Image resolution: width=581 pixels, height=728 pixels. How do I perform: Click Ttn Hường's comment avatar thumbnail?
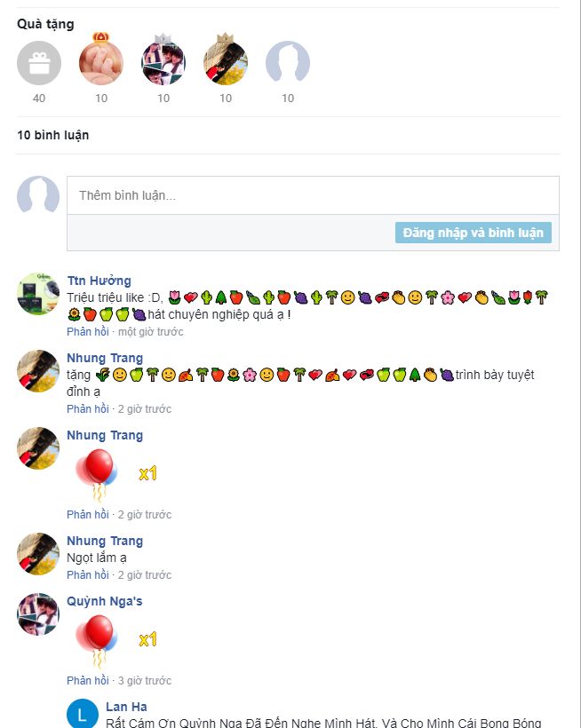pyautogui.click(x=38, y=294)
